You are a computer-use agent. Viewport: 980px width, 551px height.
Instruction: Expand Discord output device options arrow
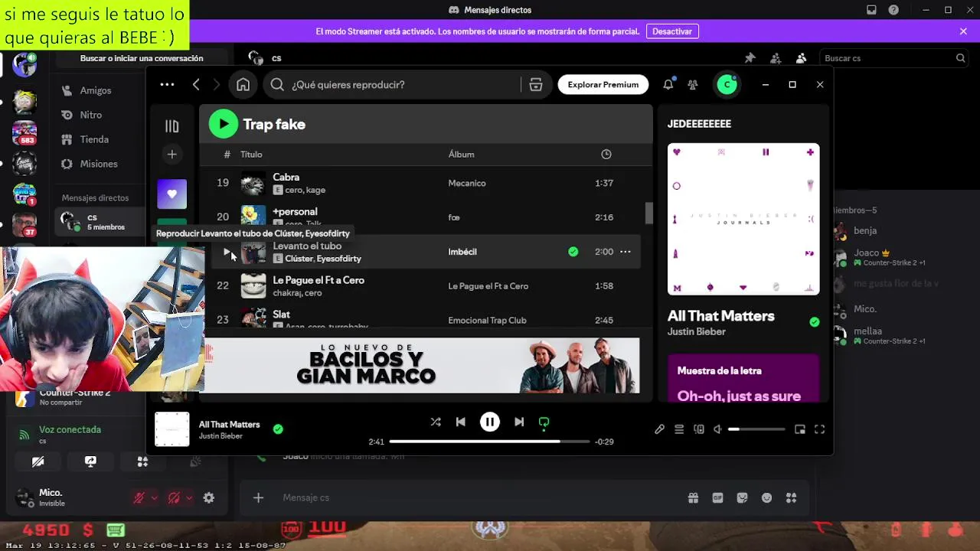click(189, 497)
